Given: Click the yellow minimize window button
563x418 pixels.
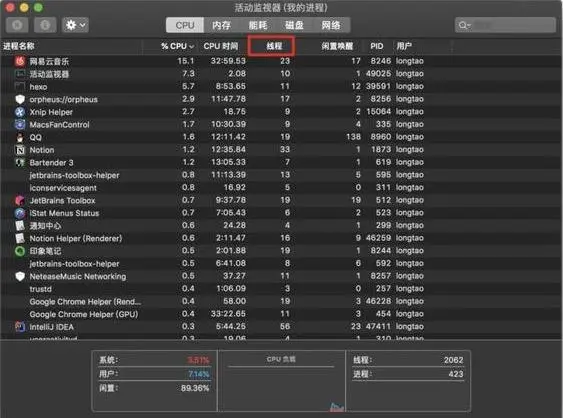Looking at the screenshot, I should pyautogui.click(x=24, y=7).
